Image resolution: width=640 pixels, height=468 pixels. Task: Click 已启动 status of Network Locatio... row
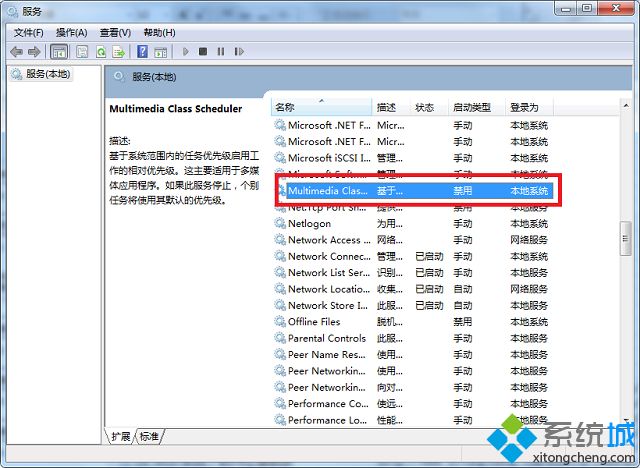[429, 289]
